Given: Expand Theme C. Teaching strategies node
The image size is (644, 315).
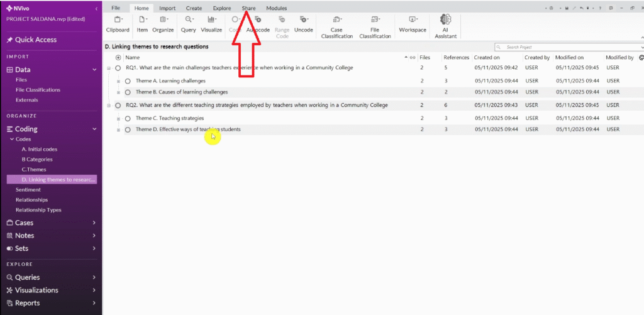Looking at the screenshot, I should coord(118,118).
